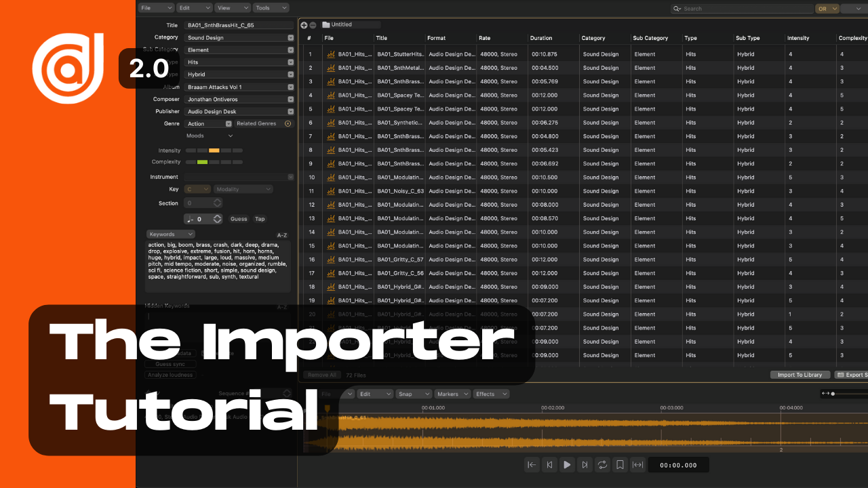Toggle loop playback in the transport bar
This screenshot has height=488, width=868.
(602, 464)
